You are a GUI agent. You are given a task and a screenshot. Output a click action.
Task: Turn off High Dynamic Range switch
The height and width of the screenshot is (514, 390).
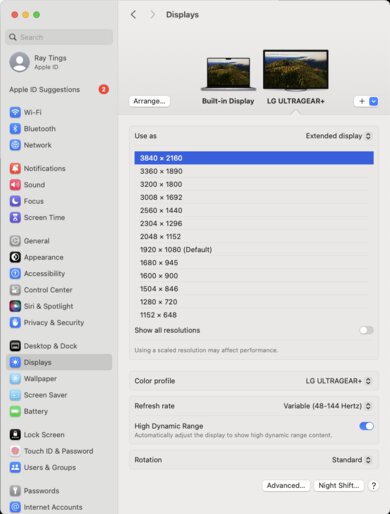[366, 426]
